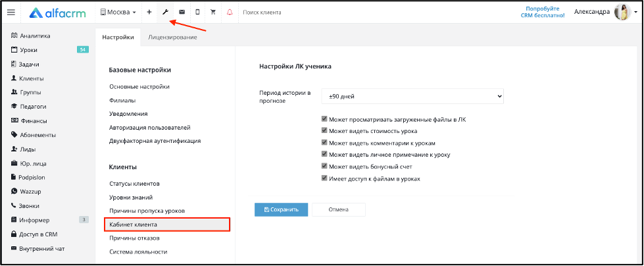Click the mobile phone icon in toolbar
The height and width of the screenshot is (266, 644).
click(197, 13)
